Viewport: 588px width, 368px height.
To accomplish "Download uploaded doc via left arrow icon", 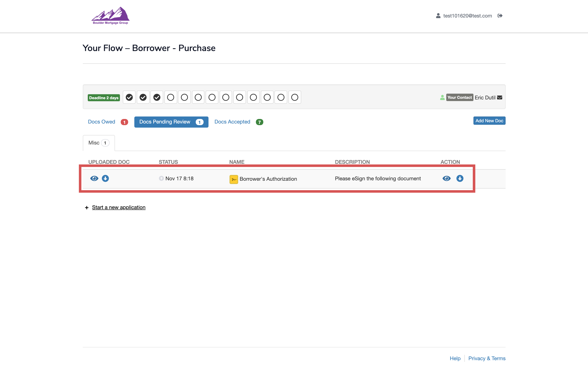I will pos(105,178).
